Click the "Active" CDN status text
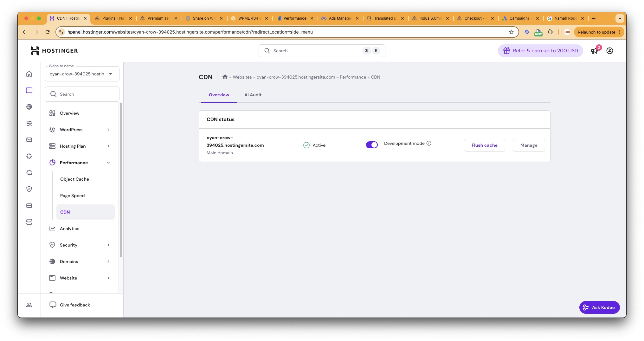Screen dimensions: 644x341 (319, 145)
